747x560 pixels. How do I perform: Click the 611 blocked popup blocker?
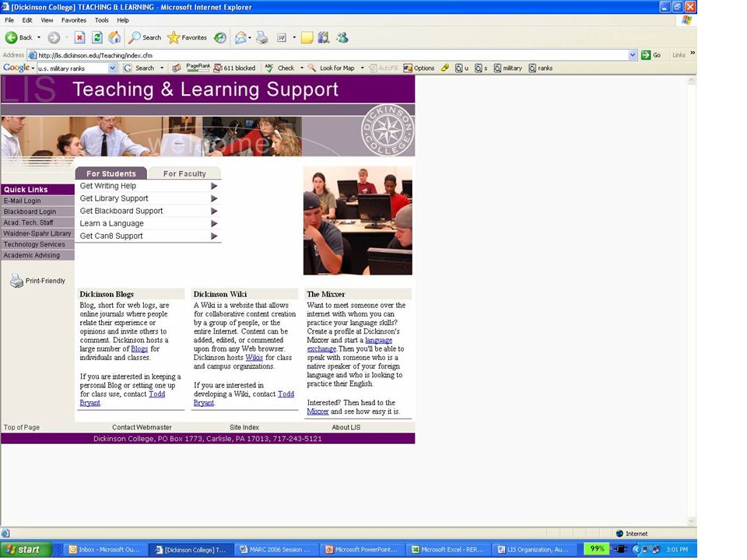(234, 68)
